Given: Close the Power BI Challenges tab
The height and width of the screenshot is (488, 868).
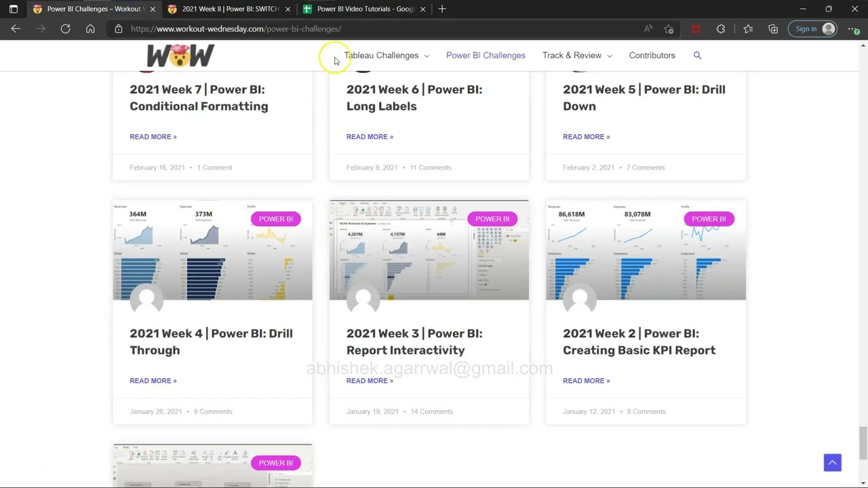Looking at the screenshot, I should (153, 9).
